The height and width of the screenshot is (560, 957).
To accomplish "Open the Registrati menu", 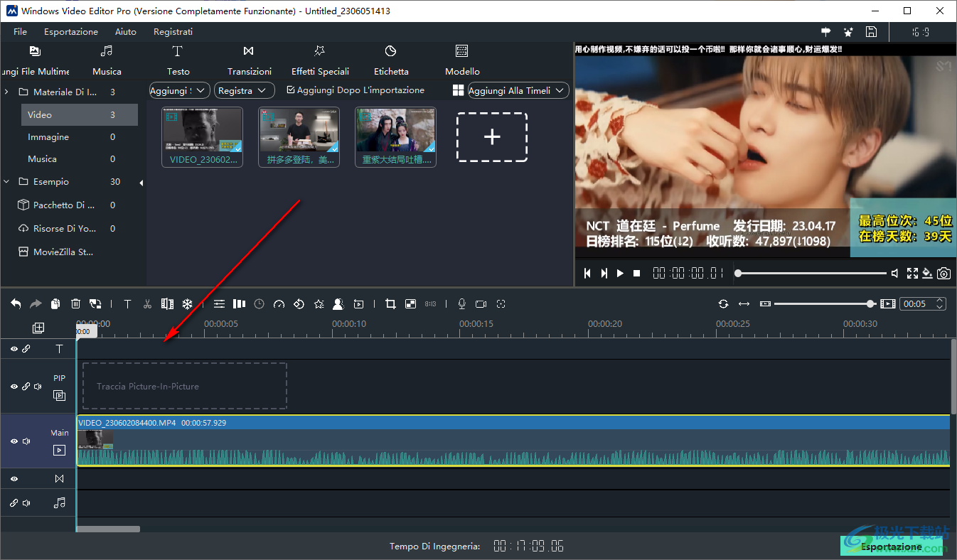I will click(173, 32).
